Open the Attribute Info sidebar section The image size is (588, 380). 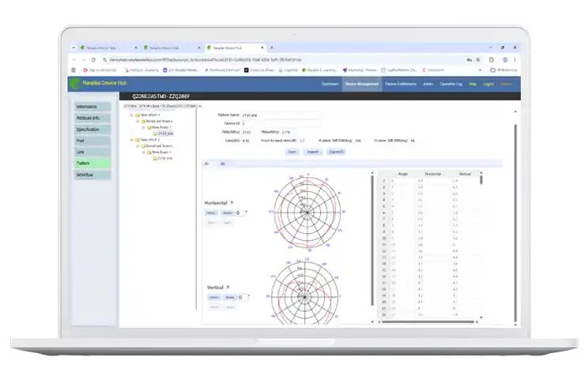point(92,118)
